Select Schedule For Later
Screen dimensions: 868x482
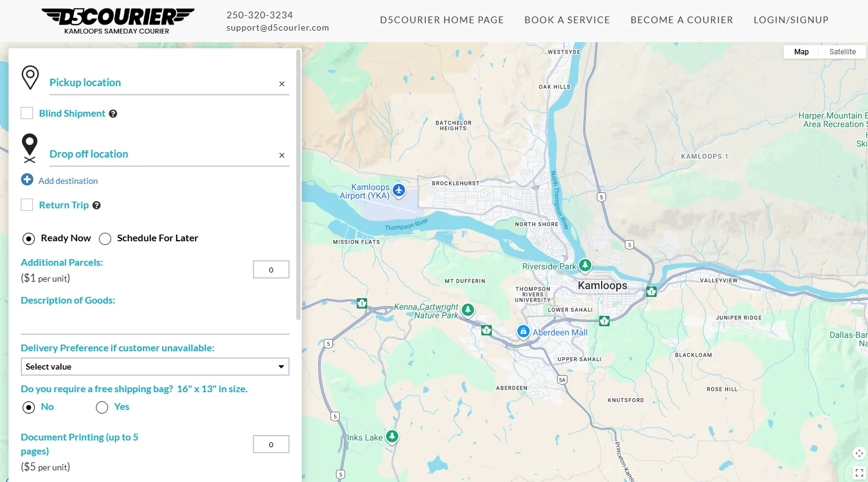pyautogui.click(x=104, y=238)
